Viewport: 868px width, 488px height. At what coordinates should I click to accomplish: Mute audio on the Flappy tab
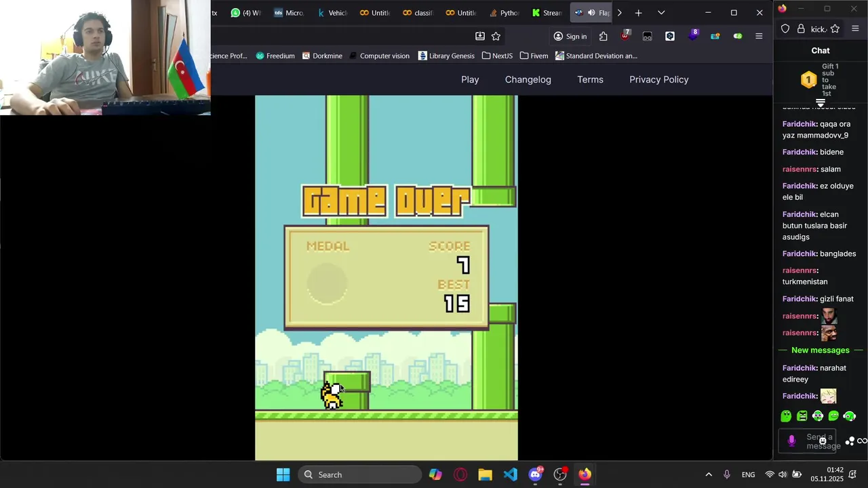(x=591, y=13)
